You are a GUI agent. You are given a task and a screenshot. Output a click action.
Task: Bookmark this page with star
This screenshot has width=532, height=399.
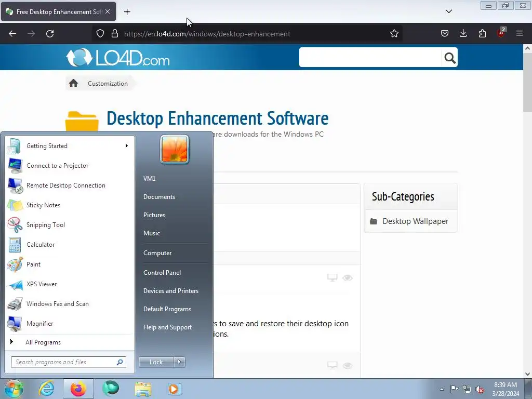coord(394,34)
